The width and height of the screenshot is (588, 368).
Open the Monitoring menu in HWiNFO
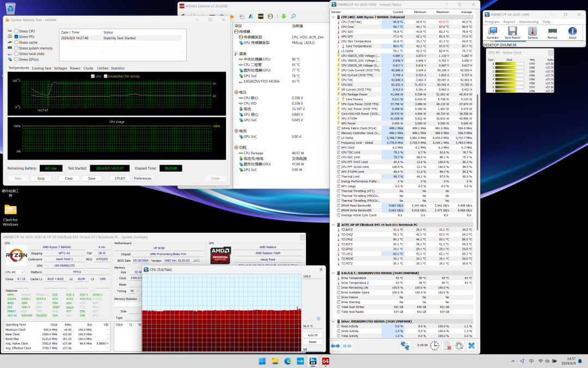[529, 22]
